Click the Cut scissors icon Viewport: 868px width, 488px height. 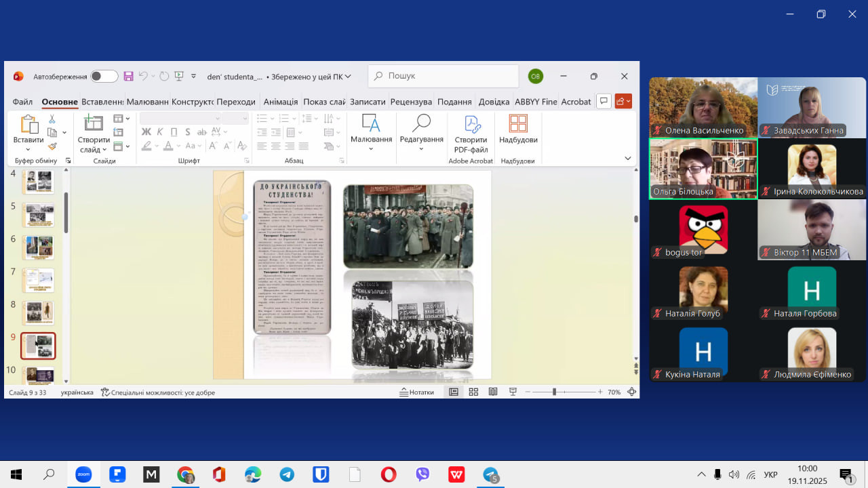[52, 119]
